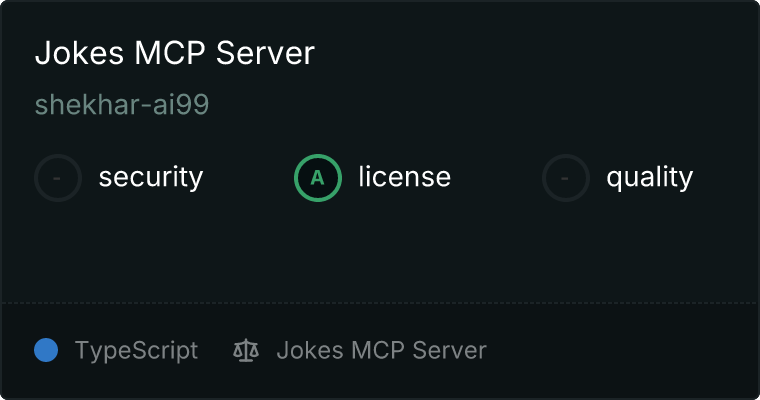Select the "security" score label

pyautogui.click(x=150, y=178)
